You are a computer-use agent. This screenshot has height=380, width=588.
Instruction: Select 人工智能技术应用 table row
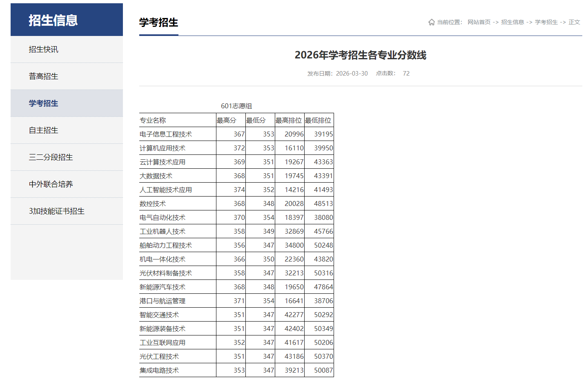pyautogui.click(x=167, y=189)
